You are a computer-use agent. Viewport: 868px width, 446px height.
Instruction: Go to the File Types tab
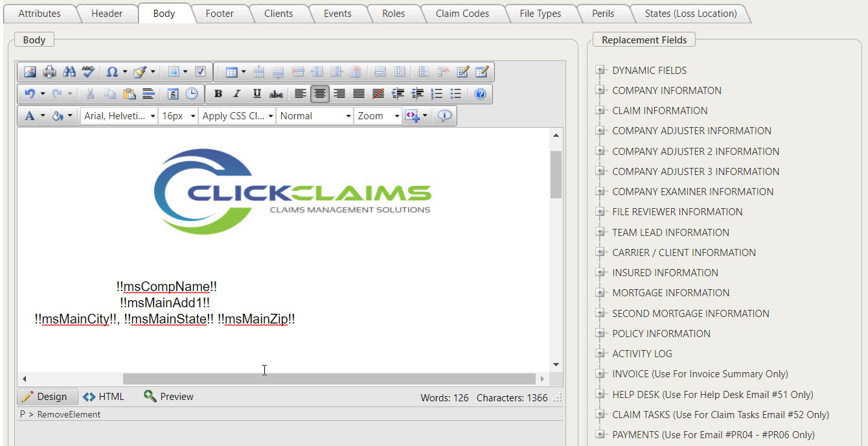tap(540, 13)
